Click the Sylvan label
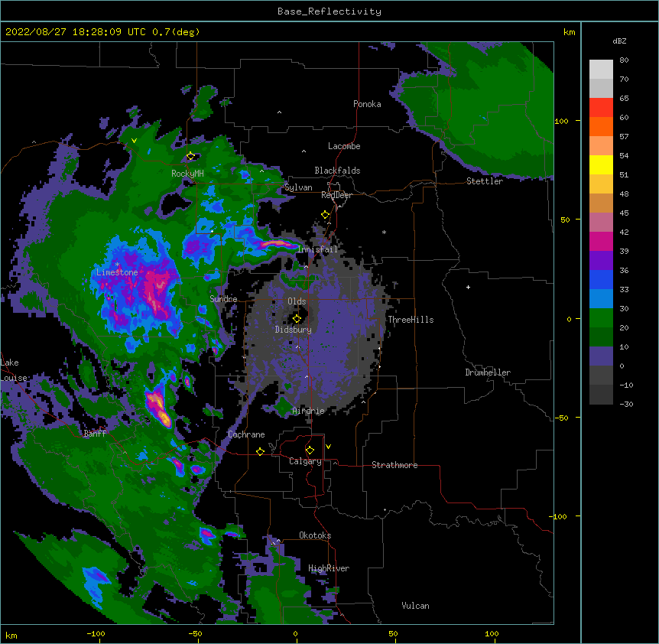 click(x=298, y=187)
